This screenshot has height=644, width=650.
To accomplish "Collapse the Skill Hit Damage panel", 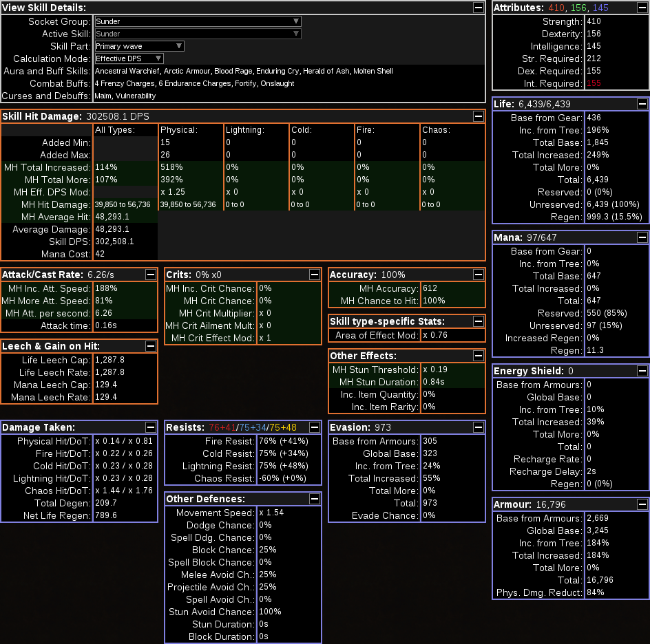I will 479,116.
